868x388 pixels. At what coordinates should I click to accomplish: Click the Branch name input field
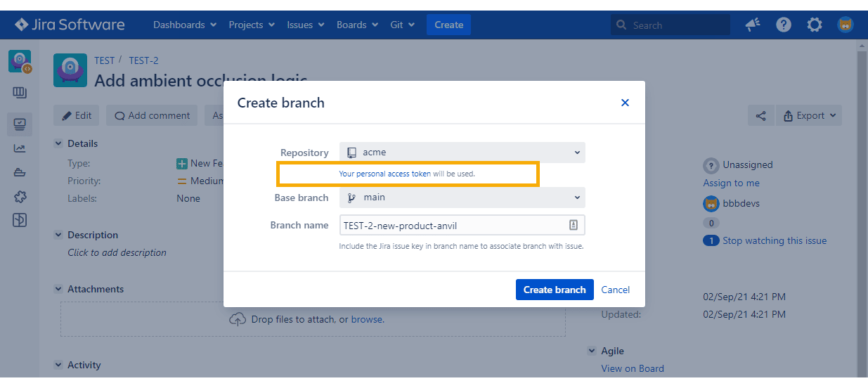(462, 225)
